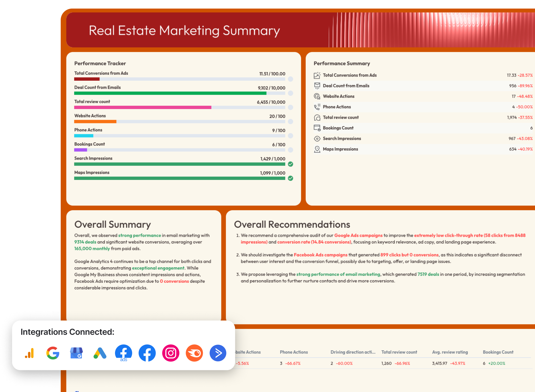Click the Bookings Count icon in Performance Summary
Image resolution: width=535 pixels, height=392 pixels.
(317, 128)
